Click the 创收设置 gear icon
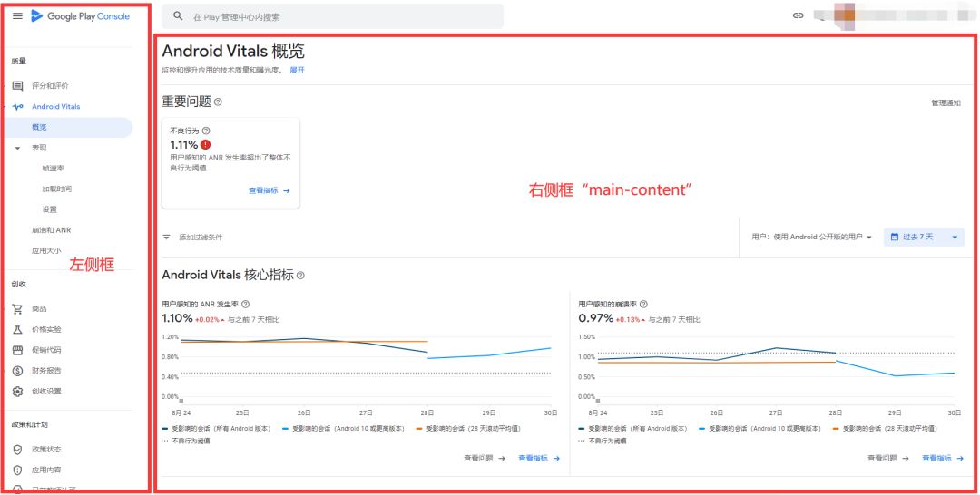980x495 pixels. (x=17, y=392)
